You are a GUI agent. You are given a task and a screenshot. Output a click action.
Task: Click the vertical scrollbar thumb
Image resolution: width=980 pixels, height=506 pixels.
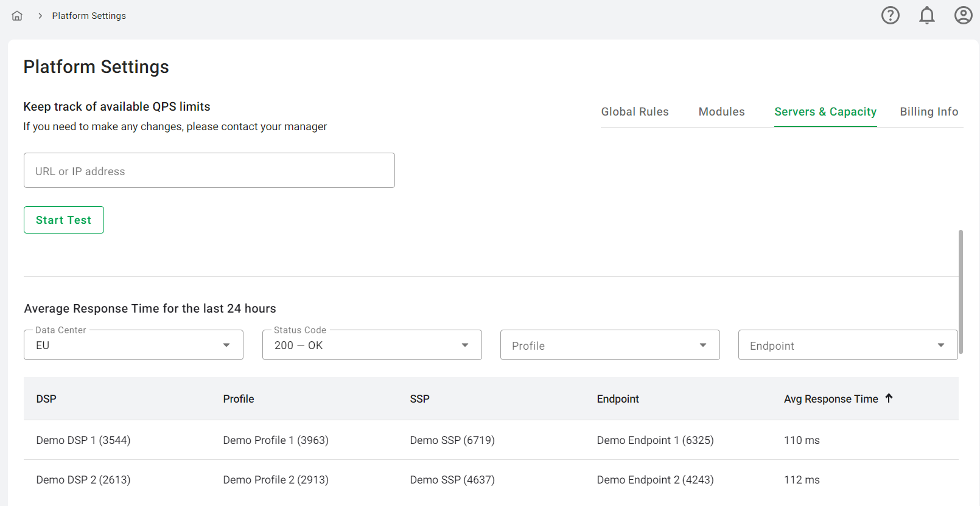[961, 292]
